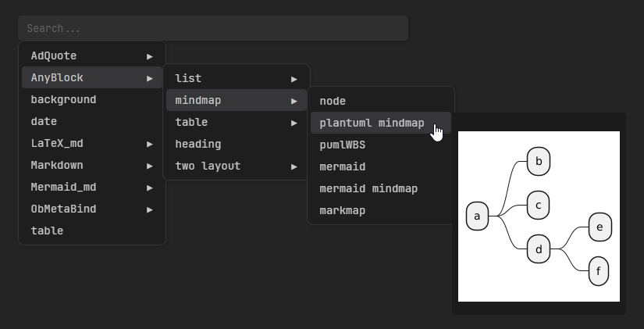Image resolution: width=644 pixels, height=329 pixels.
Task: Pick the markmap option
Action: 343,211
